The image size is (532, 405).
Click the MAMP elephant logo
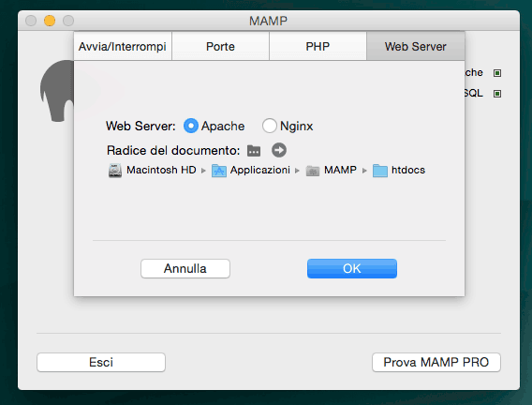point(57,91)
